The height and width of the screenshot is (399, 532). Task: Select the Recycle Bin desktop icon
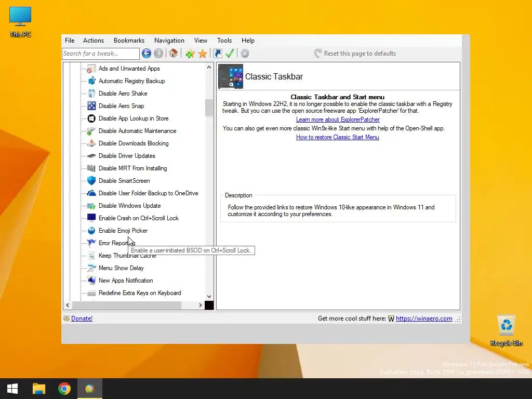pos(506,331)
